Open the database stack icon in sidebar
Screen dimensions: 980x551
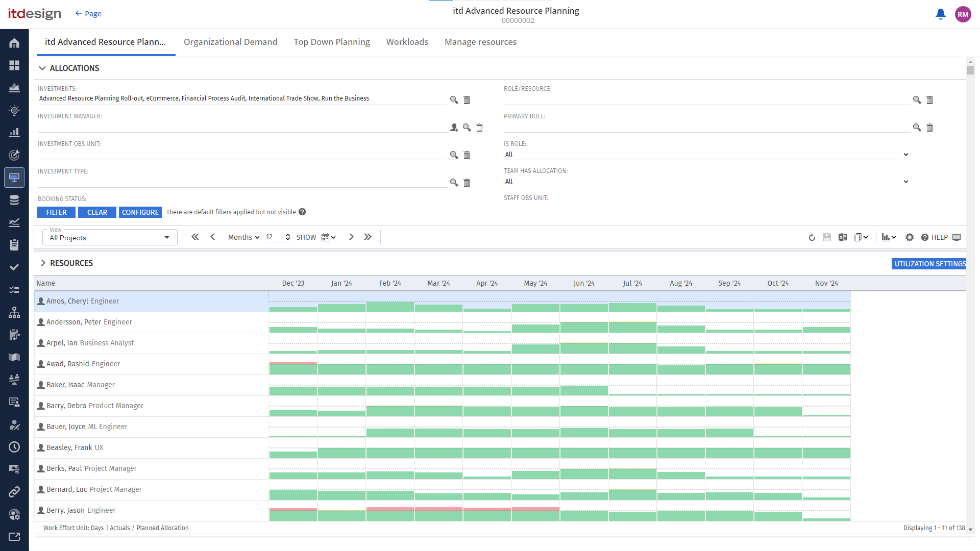tap(14, 200)
